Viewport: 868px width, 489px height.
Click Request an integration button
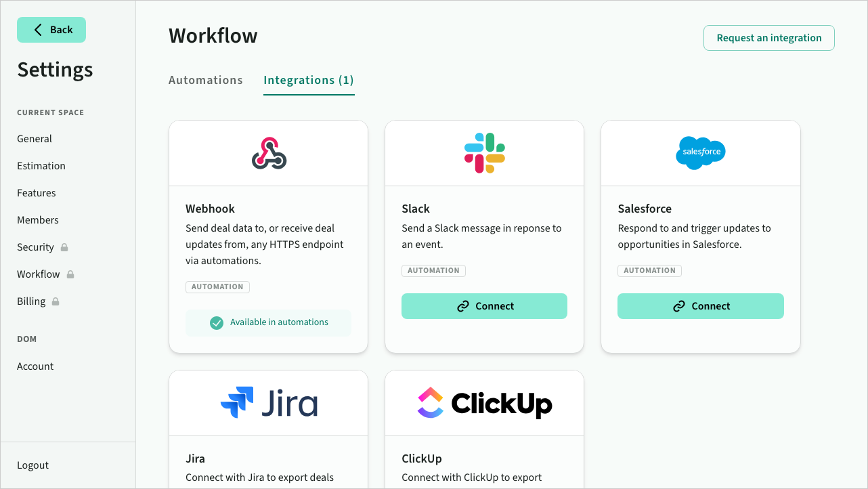[x=769, y=38]
